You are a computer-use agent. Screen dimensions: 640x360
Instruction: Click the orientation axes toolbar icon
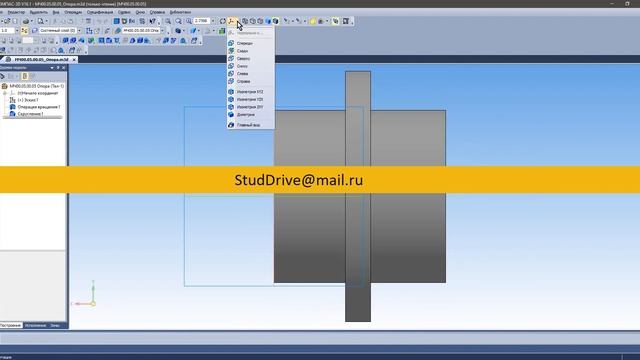(x=231, y=21)
